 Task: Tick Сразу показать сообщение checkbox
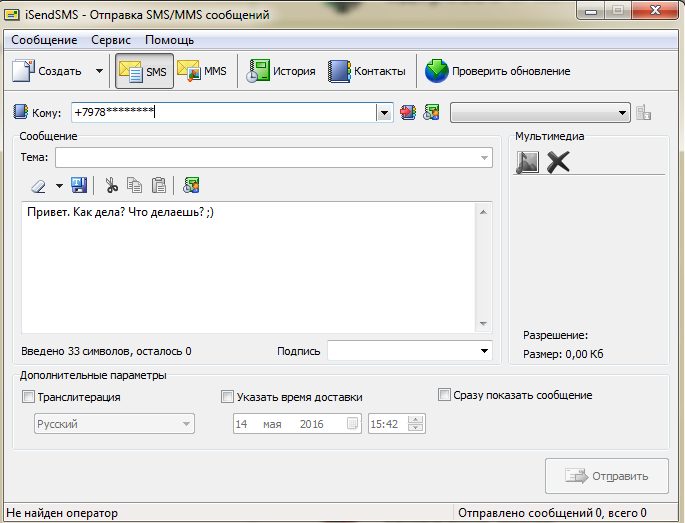click(444, 395)
